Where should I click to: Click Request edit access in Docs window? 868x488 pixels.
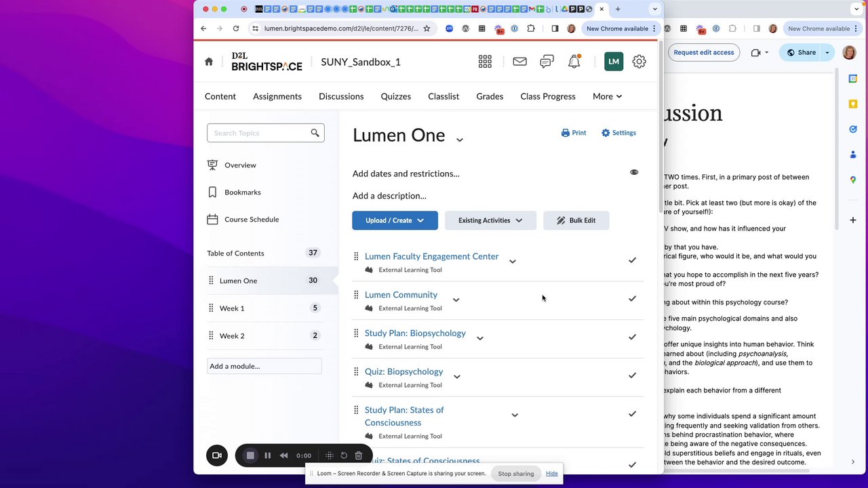(x=703, y=52)
